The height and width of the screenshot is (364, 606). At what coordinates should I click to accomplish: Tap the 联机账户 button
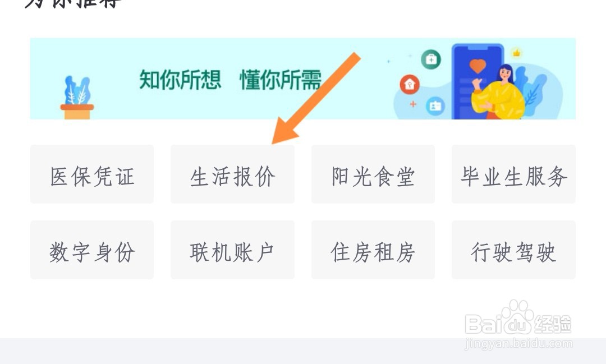coord(232,250)
